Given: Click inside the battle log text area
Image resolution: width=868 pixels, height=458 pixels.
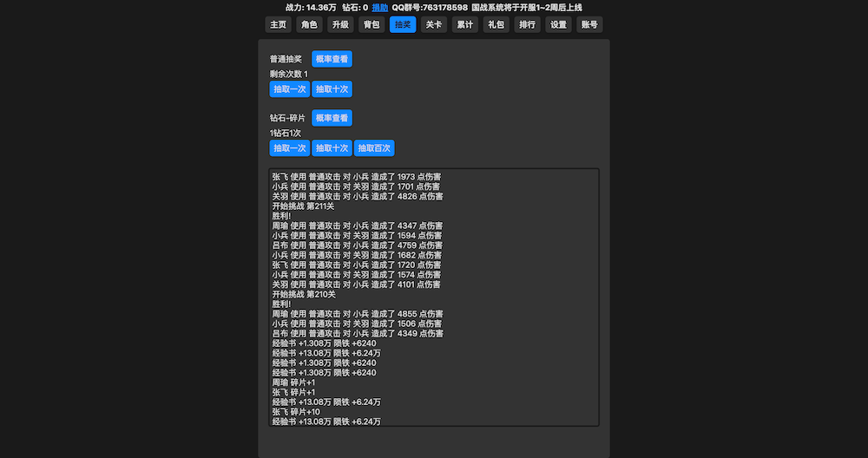Looking at the screenshot, I should pyautogui.click(x=434, y=297).
